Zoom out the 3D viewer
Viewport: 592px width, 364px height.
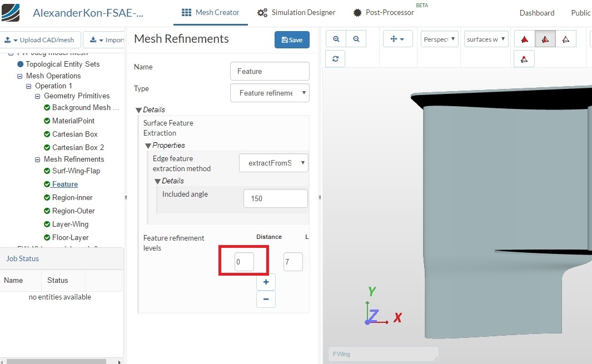[356, 39]
